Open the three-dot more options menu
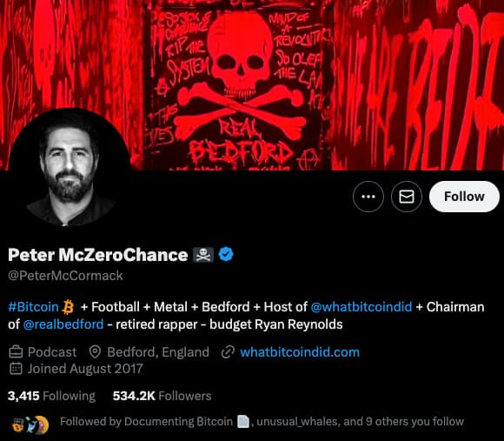This screenshot has height=441, width=504. click(x=368, y=197)
